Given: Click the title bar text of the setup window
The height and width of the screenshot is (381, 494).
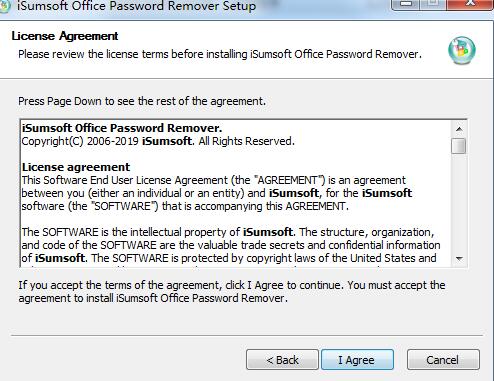Looking at the screenshot, I should point(136,6).
